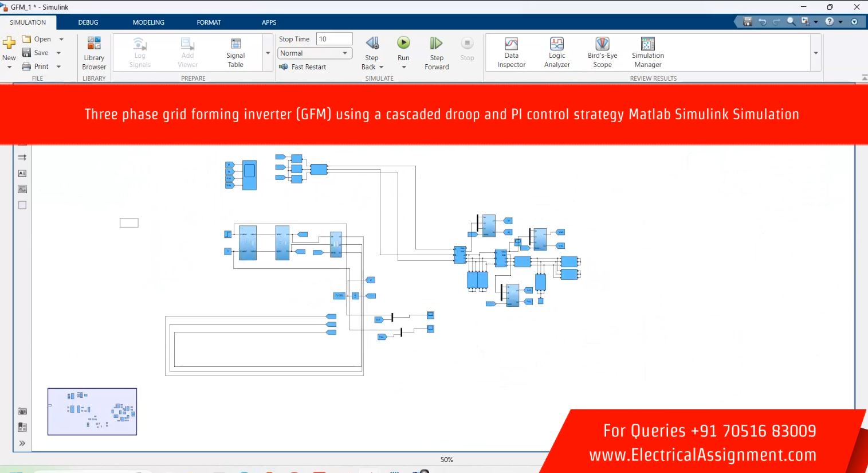Expand the Review Results gallery arrow

coord(815,53)
